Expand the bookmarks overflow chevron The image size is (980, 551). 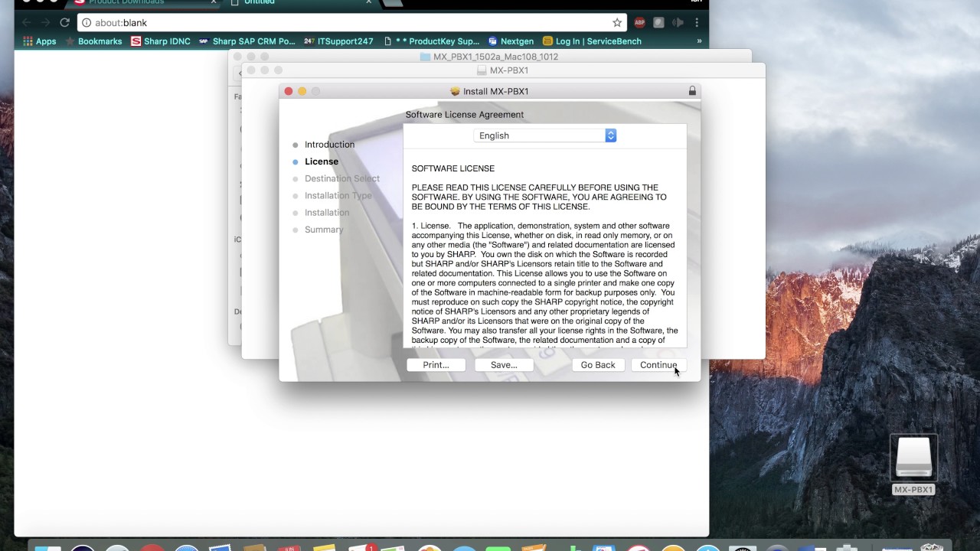coord(699,41)
